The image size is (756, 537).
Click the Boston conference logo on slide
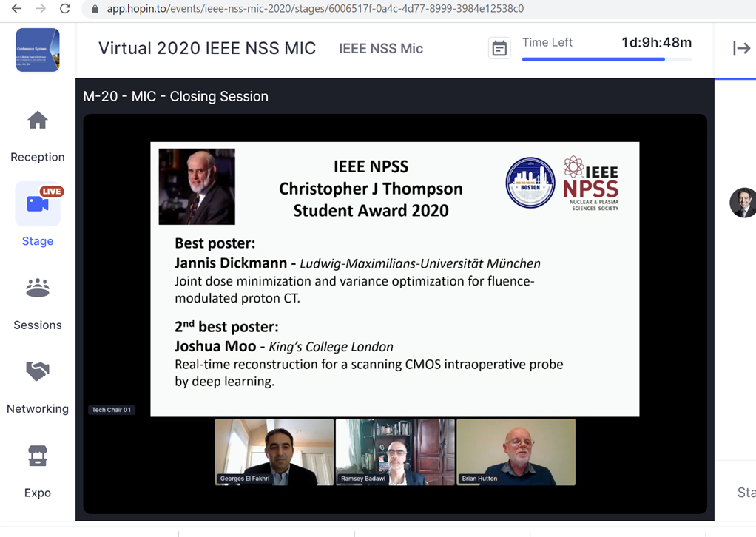(530, 183)
